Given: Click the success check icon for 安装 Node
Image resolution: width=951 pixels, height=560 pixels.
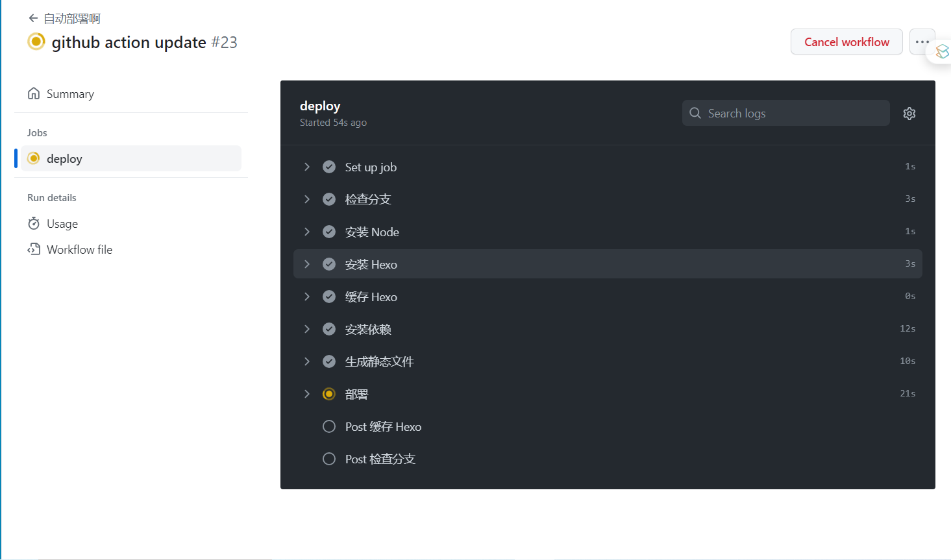Looking at the screenshot, I should click(x=329, y=232).
